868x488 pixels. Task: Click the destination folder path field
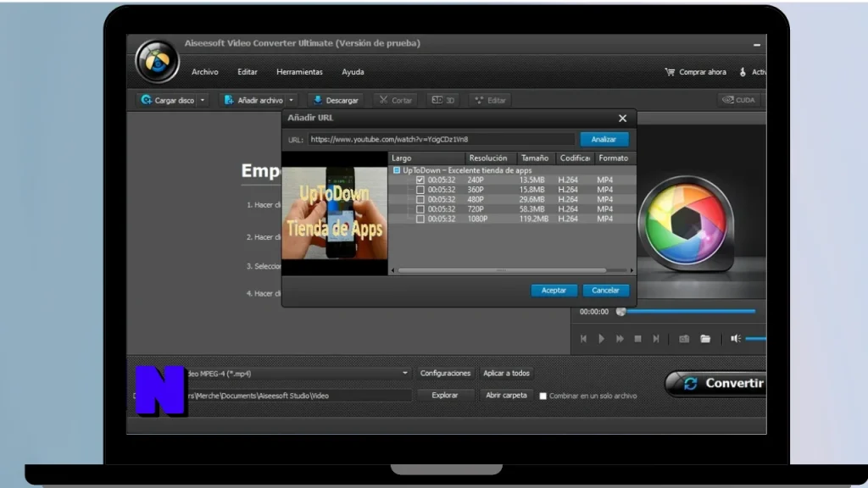click(x=299, y=396)
